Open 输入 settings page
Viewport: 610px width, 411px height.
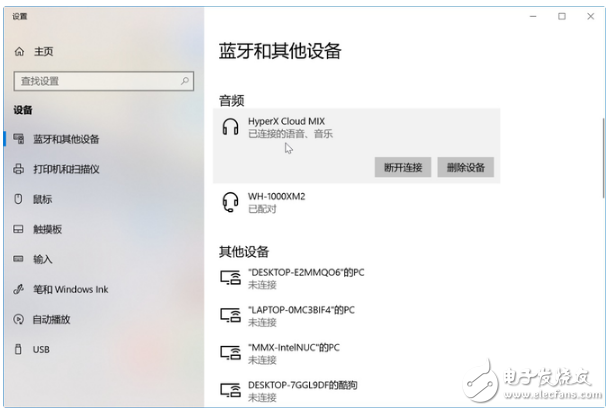42,259
